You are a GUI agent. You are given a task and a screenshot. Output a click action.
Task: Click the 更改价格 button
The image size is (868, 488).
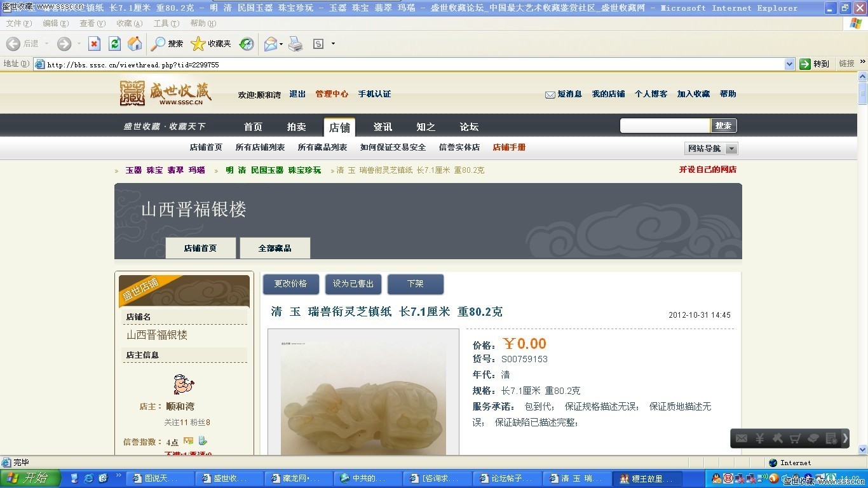tap(291, 284)
